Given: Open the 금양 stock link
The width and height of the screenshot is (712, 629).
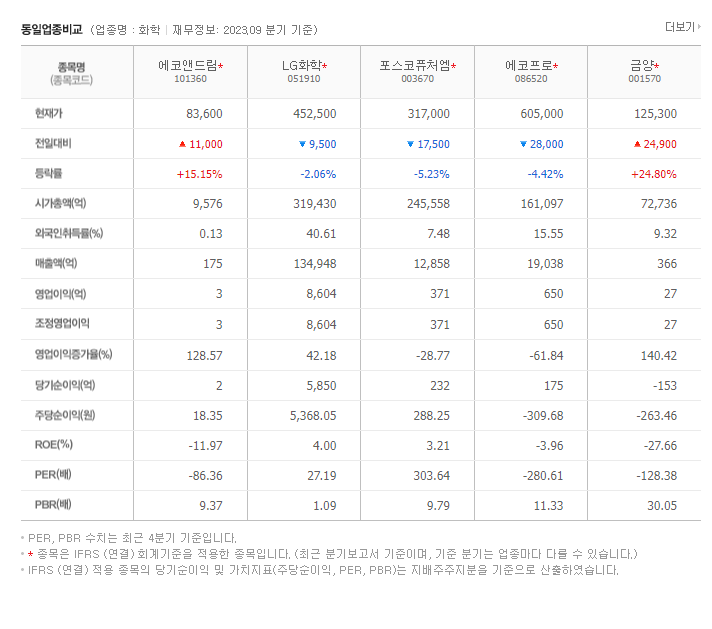Looking at the screenshot, I should click(x=642, y=66).
